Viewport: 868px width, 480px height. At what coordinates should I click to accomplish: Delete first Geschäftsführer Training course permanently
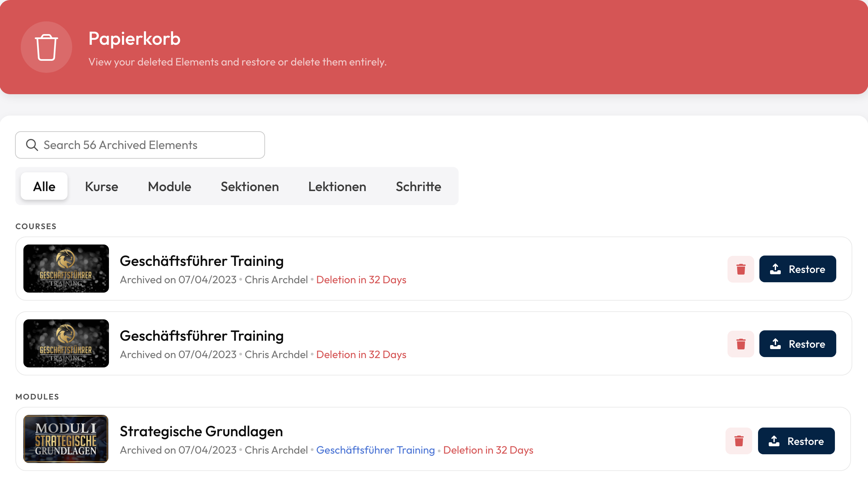pyautogui.click(x=740, y=269)
